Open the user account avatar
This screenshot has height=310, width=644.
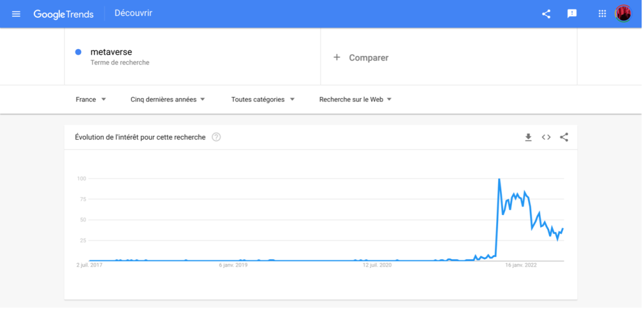[x=623, y=13]
